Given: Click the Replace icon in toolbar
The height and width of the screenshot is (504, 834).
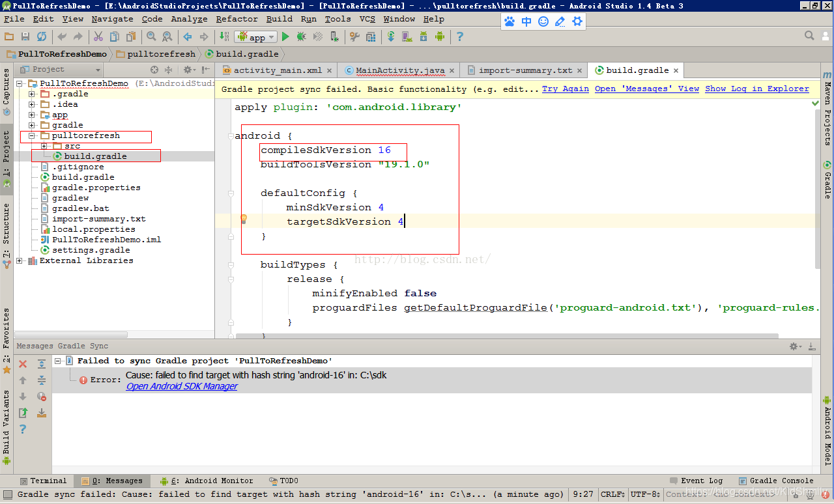Looking at the screenshot, I should [x=167, y=36].
